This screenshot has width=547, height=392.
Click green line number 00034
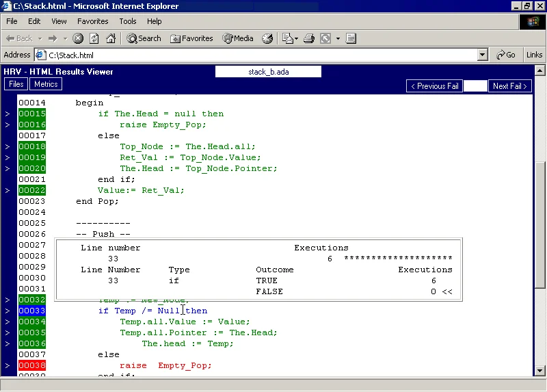point(32,322)
